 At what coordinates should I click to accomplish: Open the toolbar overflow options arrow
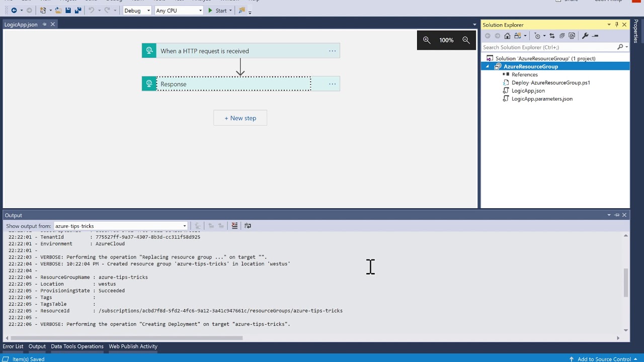250,12
